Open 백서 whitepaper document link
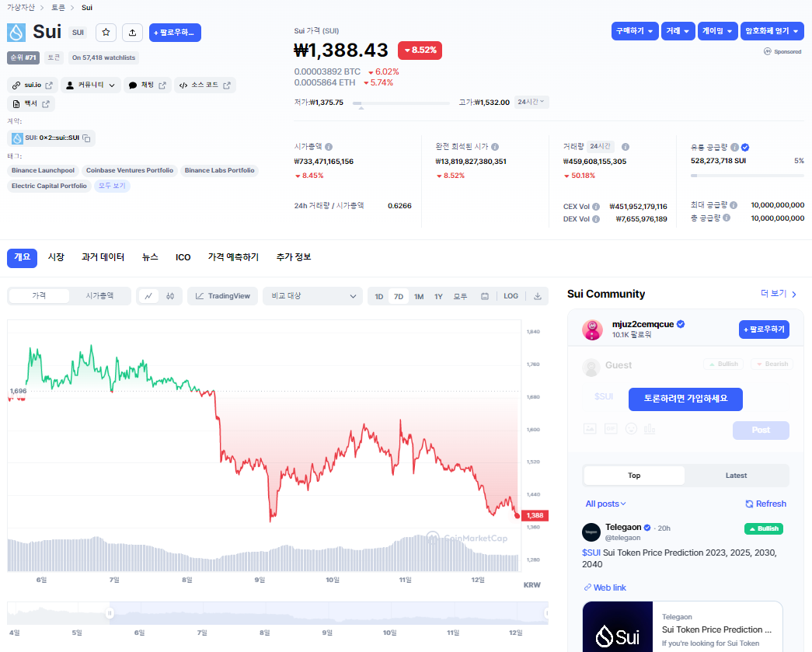The height and width of the screenshot is (652, 812). [31, 103]
